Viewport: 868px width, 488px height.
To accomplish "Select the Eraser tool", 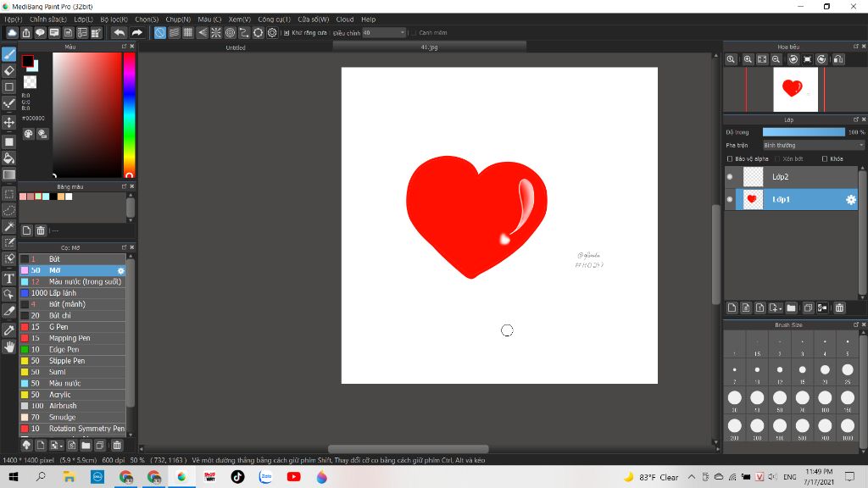I will [9, 71].
